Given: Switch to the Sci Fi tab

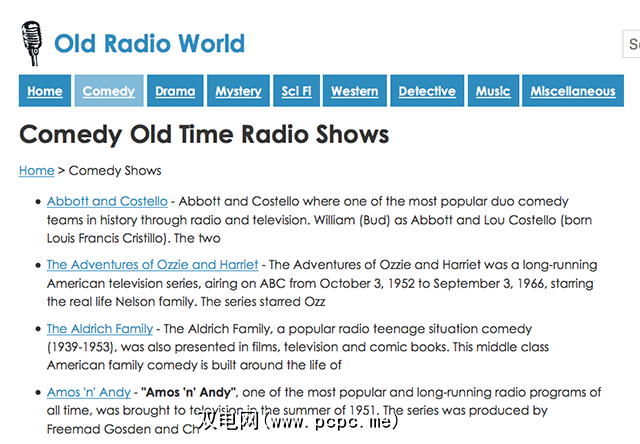Looking at the screenshot, I should [x=296, y=91].
